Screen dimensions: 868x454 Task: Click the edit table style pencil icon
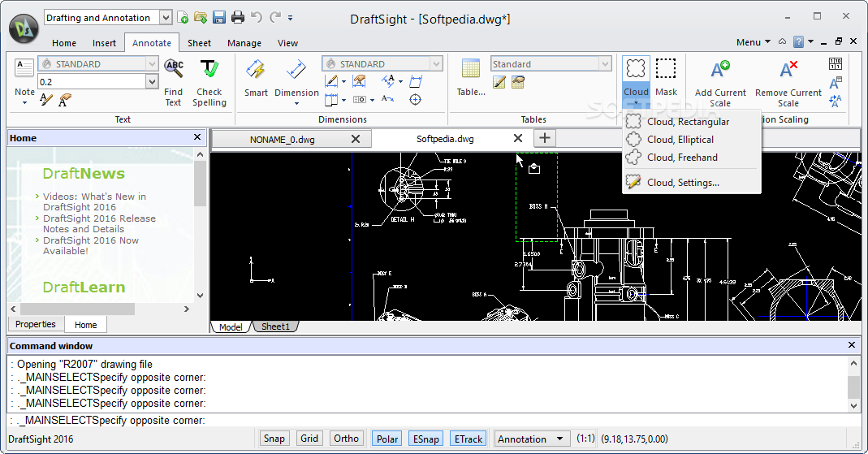tap(499, 83)
